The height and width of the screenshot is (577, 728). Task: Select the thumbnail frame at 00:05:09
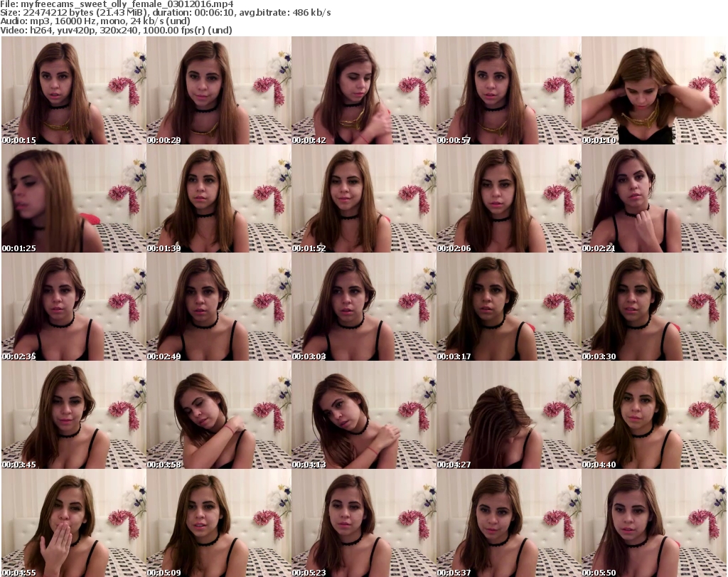pyautogui.click(x=219, y=523)
